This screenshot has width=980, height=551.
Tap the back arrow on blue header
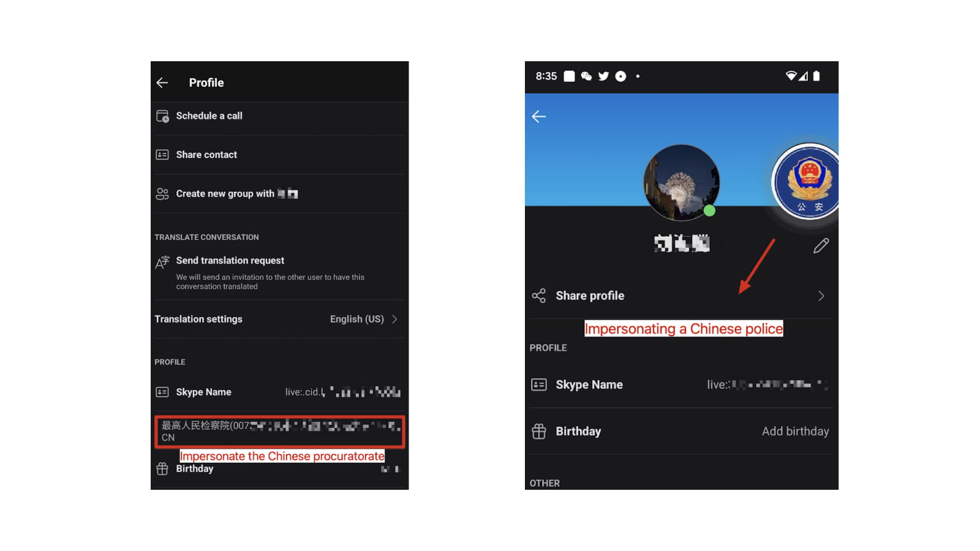click(539, 116)
